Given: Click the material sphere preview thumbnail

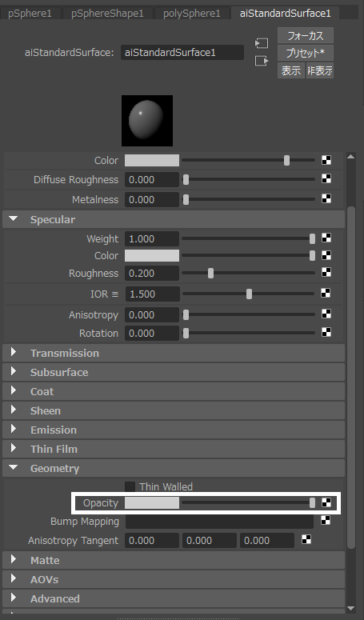Looking at the screenshot, I should [147, 121].
